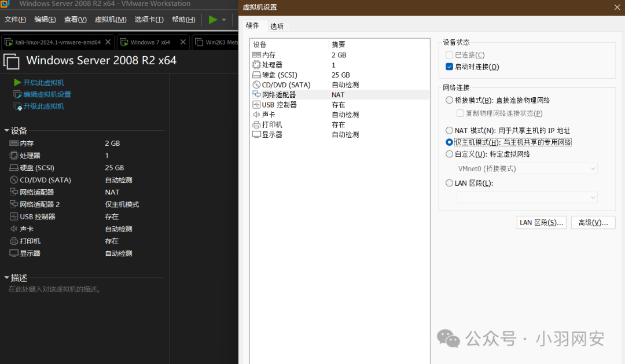
Task: Collapse the 设备 section in main window
Action: [x=6, y=130]
